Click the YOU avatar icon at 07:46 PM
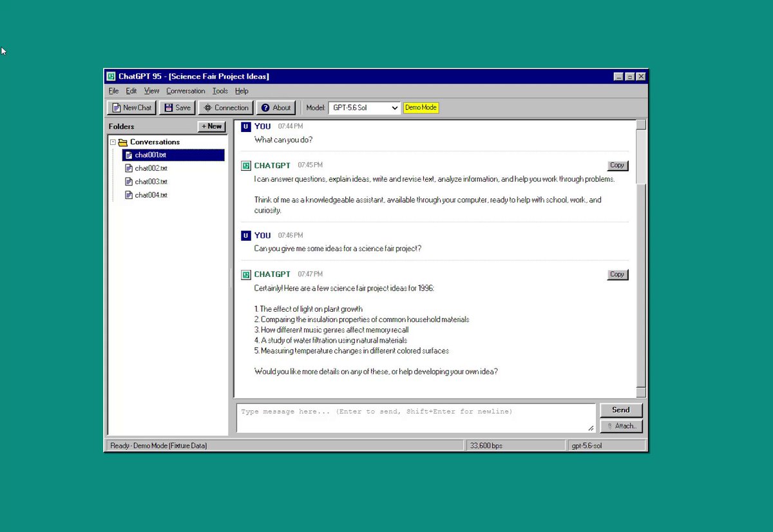This screenshot has height=532, width=773. coord(245,236)
